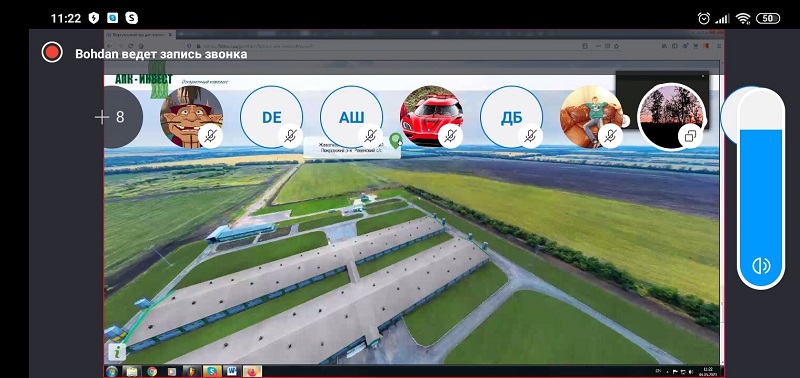Click the Windows Start orb
Image resolution: width=800 pixels, height=378 pixels.
[x=112, y=371]
